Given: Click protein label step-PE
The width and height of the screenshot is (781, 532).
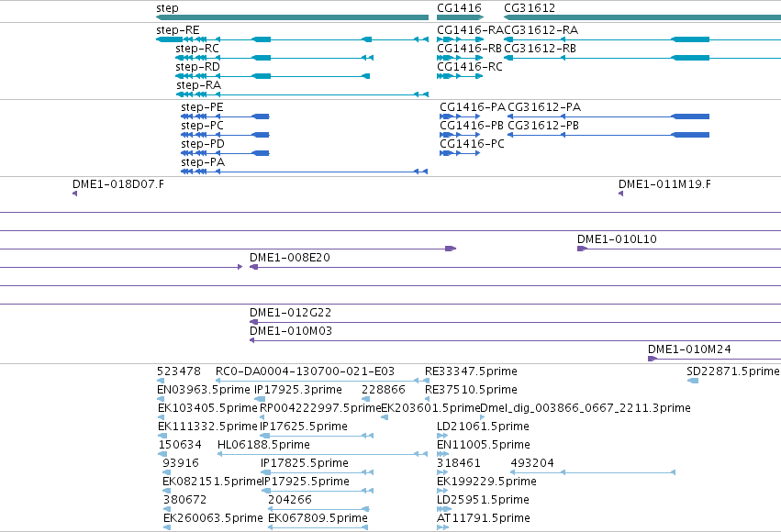Looking at the screenshot, I should click(x=202, y=107).
